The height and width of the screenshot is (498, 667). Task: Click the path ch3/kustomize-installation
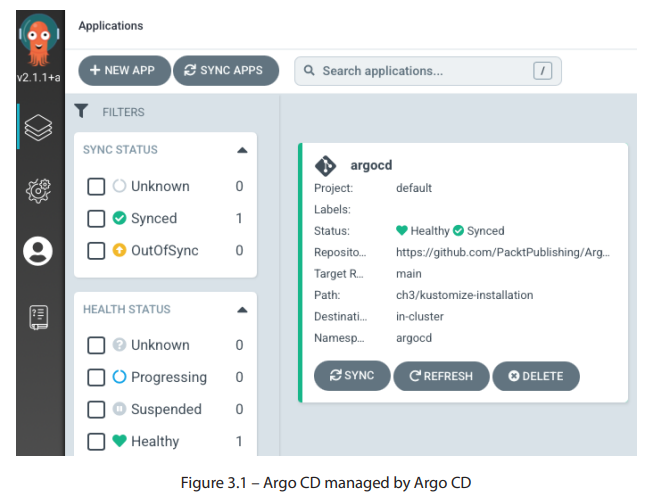pos(465,295)
